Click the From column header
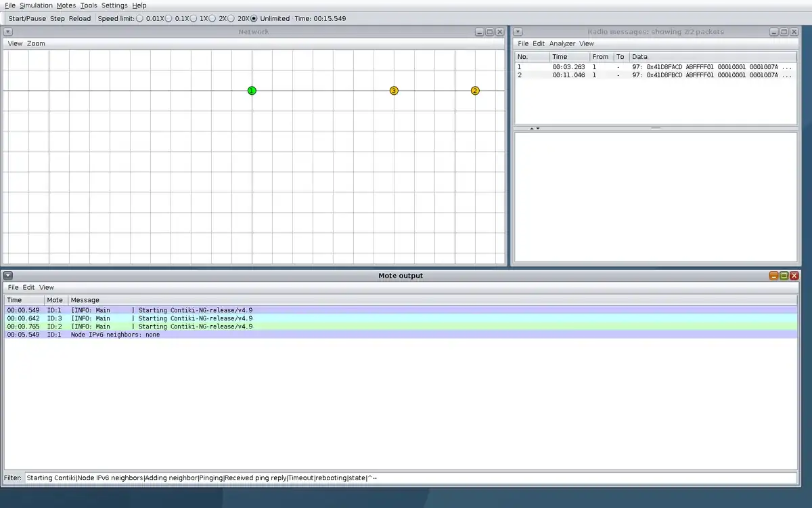The image size is (812, 508). coord(601,57)
